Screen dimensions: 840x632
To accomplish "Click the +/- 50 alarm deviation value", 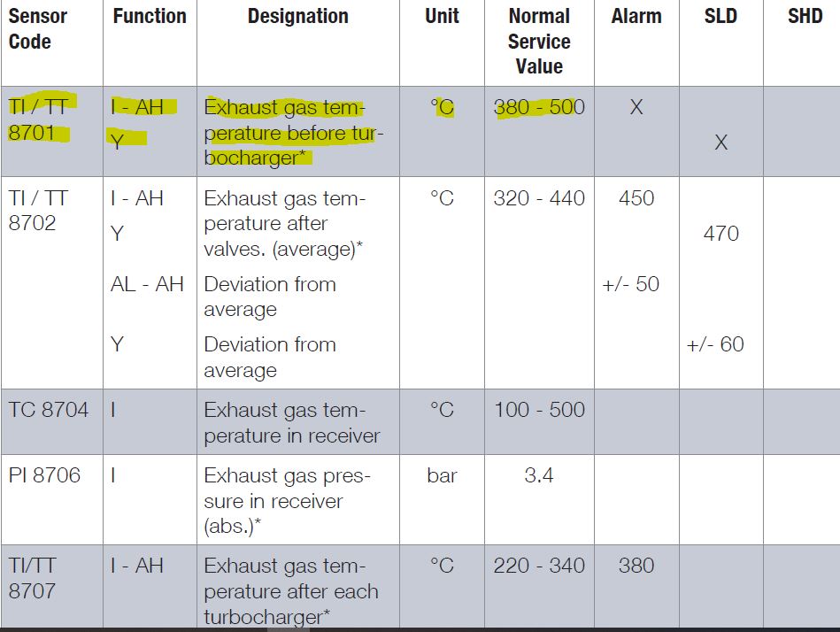I will [x=630, y=285].
